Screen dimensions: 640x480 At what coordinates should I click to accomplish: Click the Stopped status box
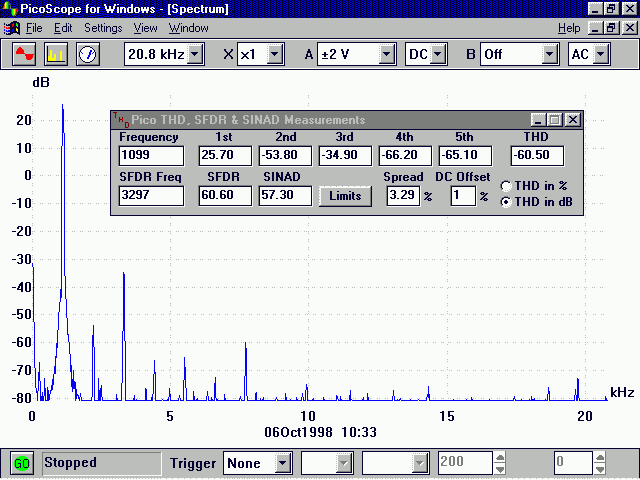(102, 463)
